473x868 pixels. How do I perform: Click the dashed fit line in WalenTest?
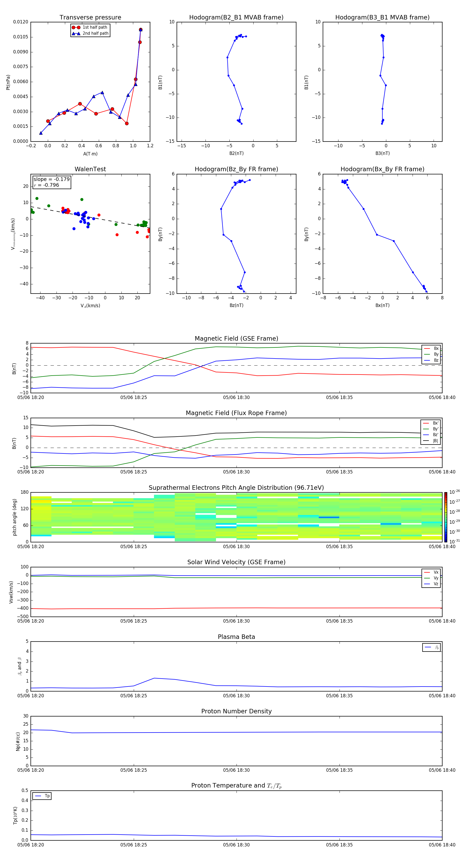(x=90, y=217)
